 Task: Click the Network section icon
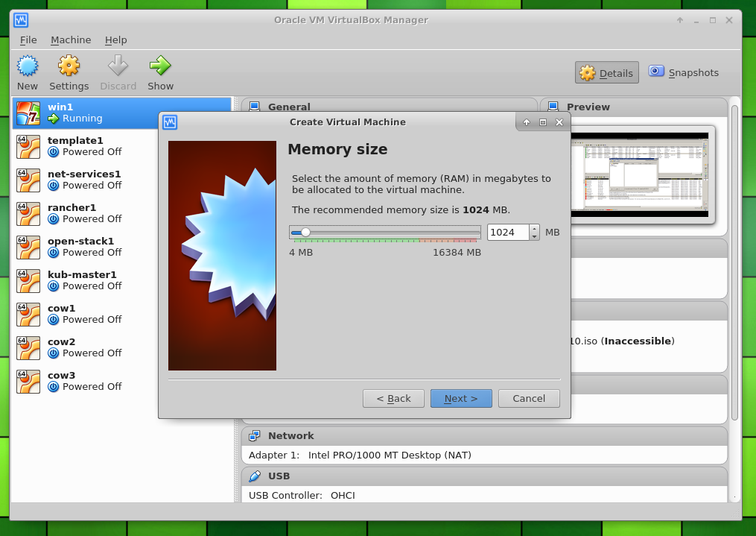click(x=255, y=435)
